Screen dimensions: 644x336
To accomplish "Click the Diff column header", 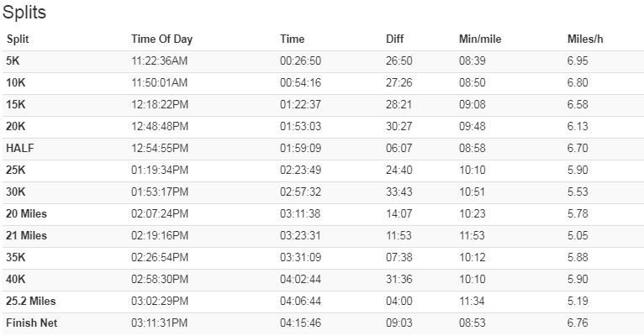I will point(394,39).
